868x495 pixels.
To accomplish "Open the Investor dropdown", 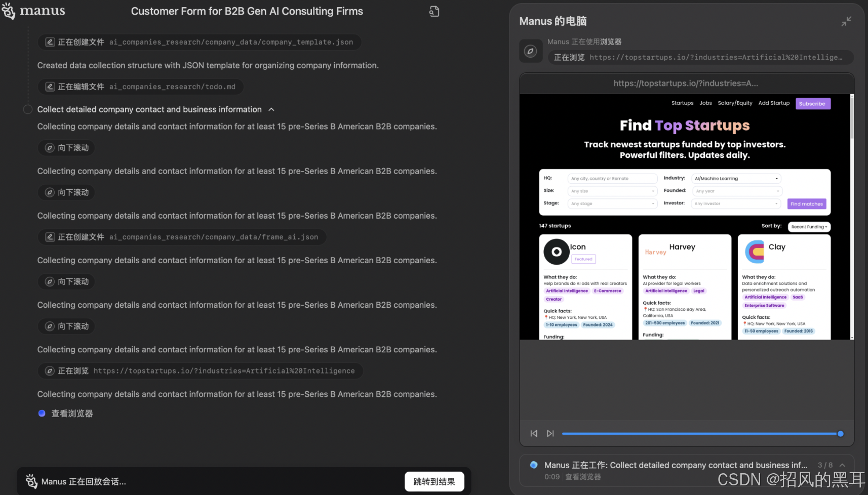I will pos(736,203).
